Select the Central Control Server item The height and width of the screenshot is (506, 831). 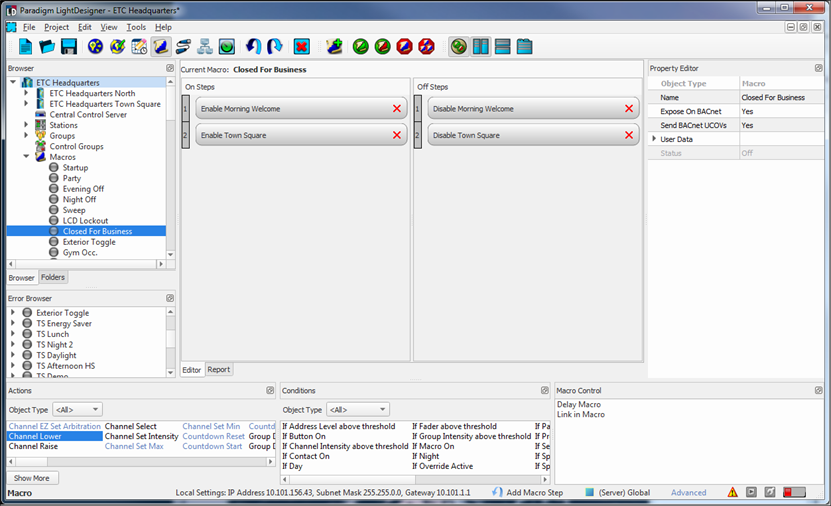pyautogui.click(x=88, y=114)
